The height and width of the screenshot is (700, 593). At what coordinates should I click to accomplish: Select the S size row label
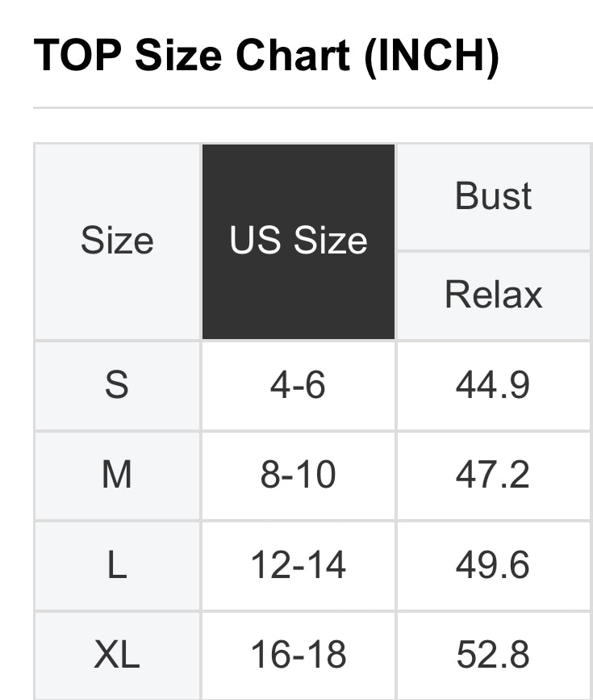pyautogui.click(x=117, y=385)
